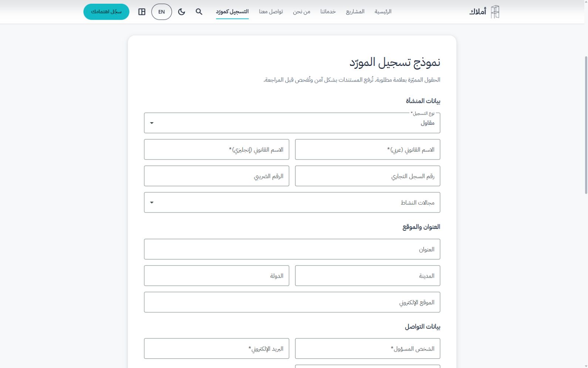588x368 pixels.
Task: Click the المدينة input field
Action: click(368, 276)
